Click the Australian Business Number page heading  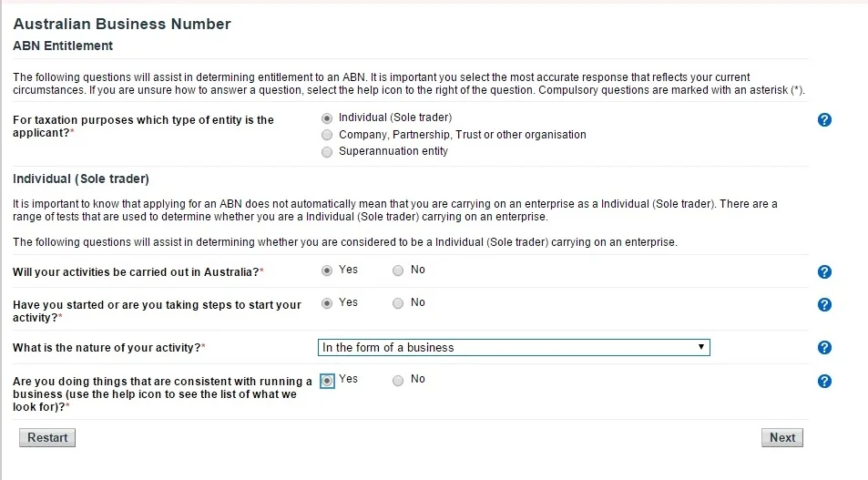pos(122,24)
